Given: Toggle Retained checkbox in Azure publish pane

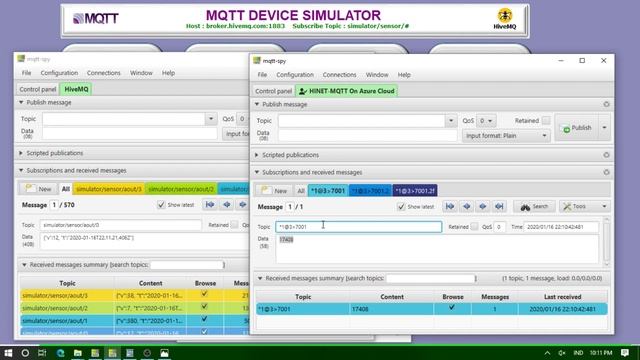Looking at the screenshot, I should click(x=546, y=120).
